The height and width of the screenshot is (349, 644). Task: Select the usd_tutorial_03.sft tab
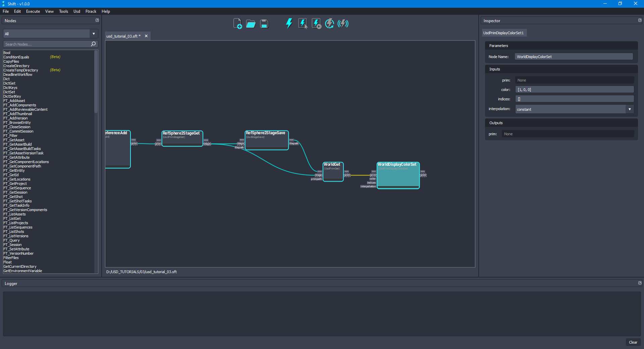pos(123,36)
